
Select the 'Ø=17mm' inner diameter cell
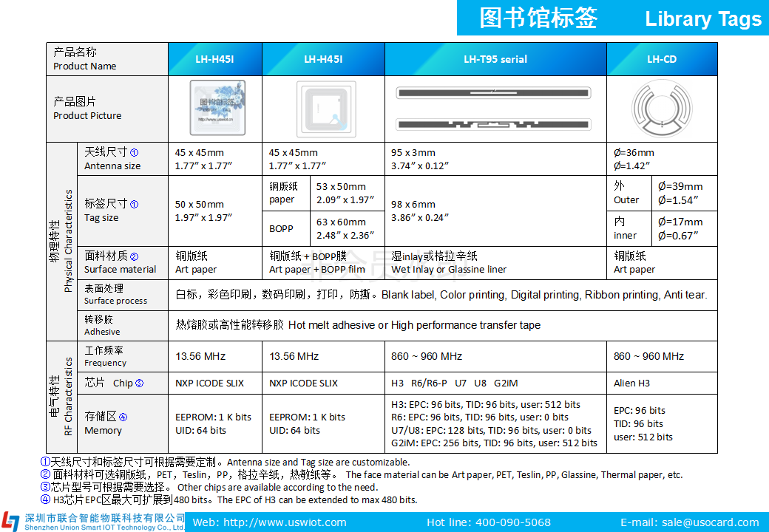click(684, 229)
